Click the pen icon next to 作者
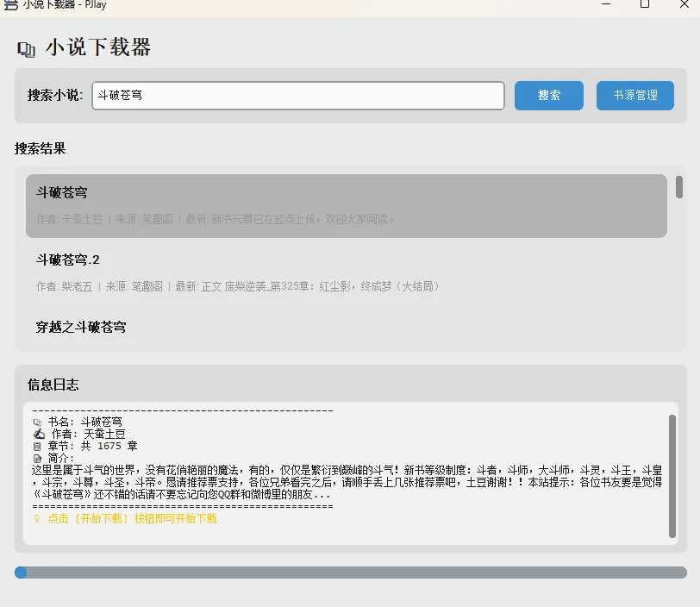This screenshot has width=700, height=607. [39, 434]
